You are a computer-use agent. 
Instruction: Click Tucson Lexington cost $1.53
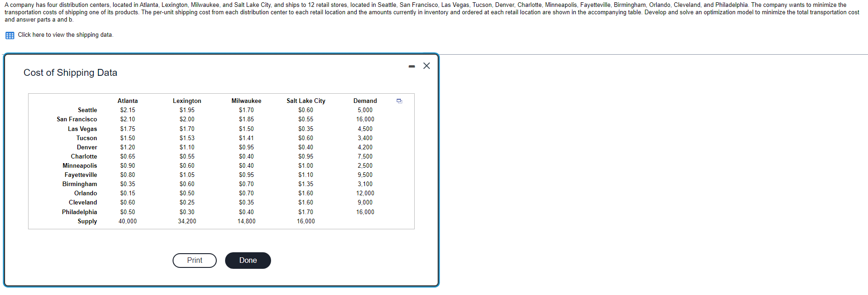(187, 138)
